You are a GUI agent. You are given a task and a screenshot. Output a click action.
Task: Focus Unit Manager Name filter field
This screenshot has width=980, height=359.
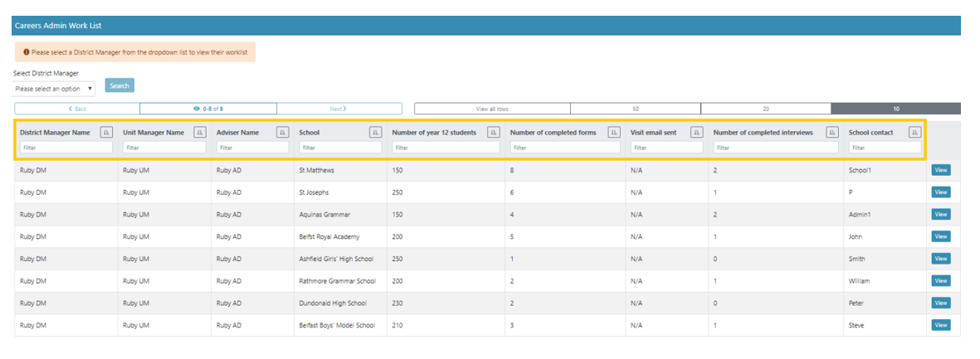click(x=164, y=148)
